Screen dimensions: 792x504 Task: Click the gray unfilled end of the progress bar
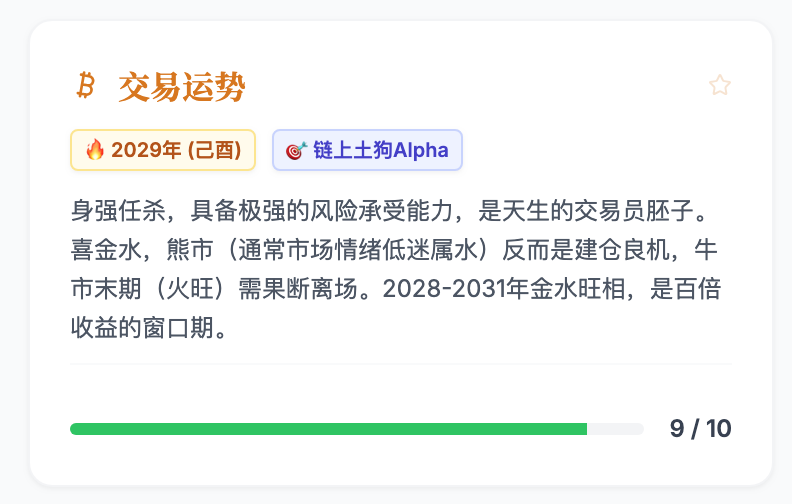pyautogui.click(x=615, y=429)
